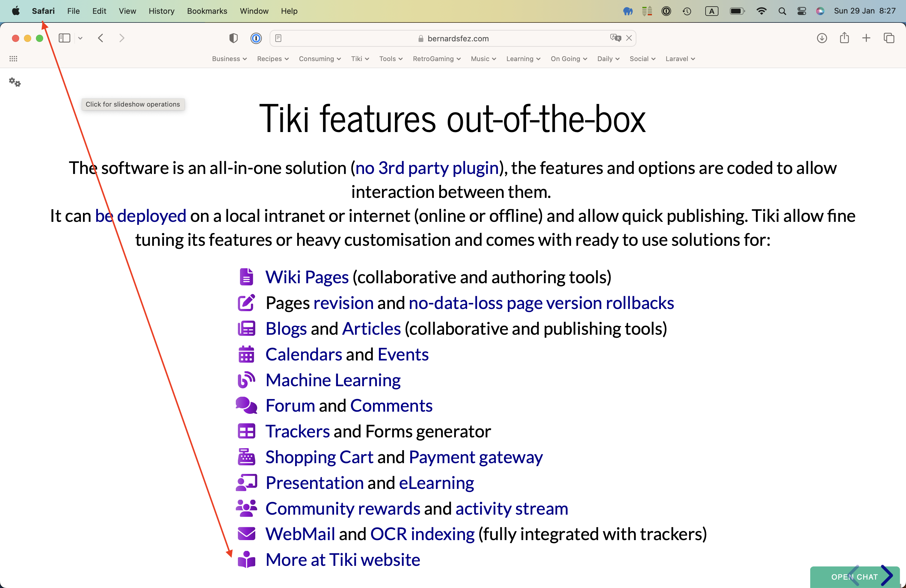
Task: Expand the Recipes bookmarks folder
Action: tap(273, 59)
